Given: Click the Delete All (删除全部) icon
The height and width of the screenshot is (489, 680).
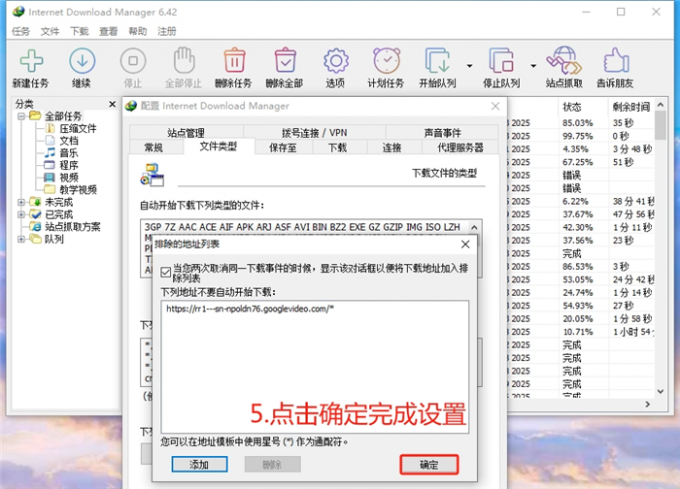Looking at the screenshot, I should (x=285, y=60).
